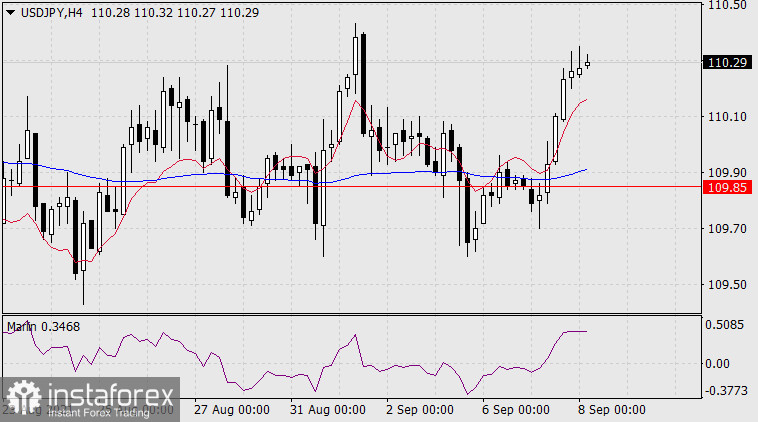Click the 8 Sep 00:00 time marker
This screenshot has height=422, width=758.
pyautogui.click(x=610, y=409)
